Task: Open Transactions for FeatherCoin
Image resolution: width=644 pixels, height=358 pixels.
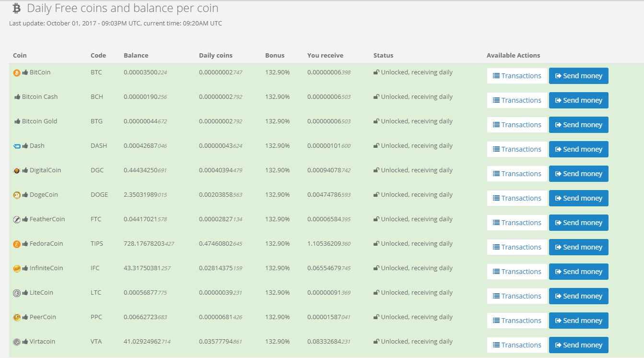Action: click(x=517, y=223)
